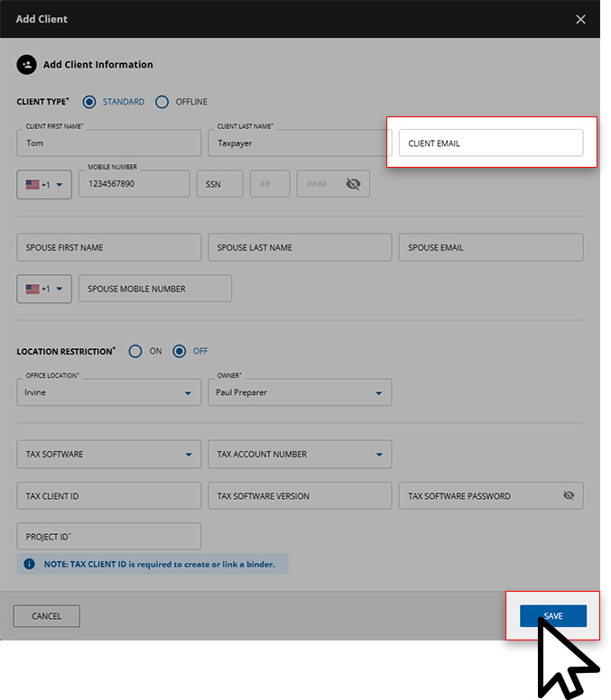Screen dimensions: 611x700
Task: Click the Project ID field
Action: pyautogui.click(x=109, y=536)
